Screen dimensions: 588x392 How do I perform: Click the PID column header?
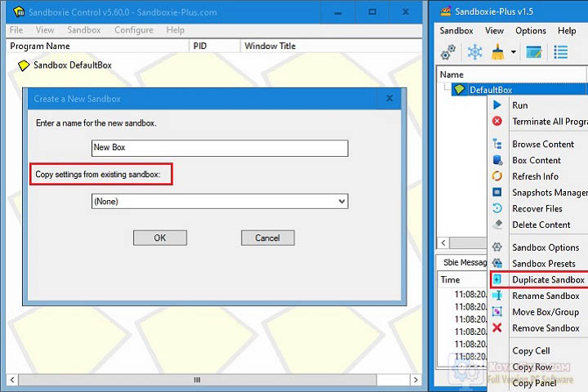[x=215, y=46]
